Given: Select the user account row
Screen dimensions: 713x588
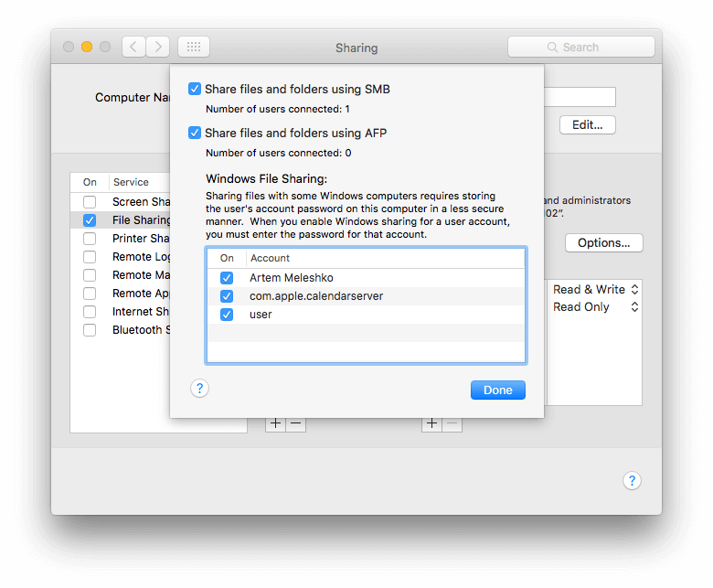Looking at the screenshot, I should point(366,315).
